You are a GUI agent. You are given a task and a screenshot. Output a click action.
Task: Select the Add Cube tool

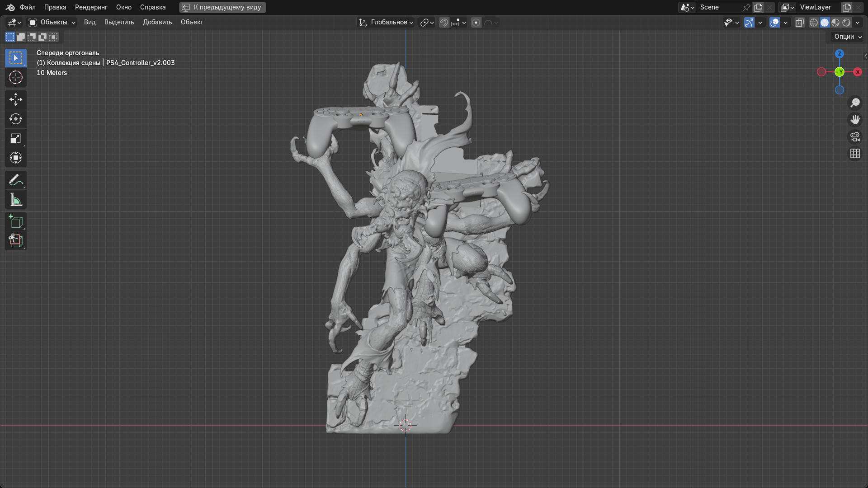click(x=16, y=221)
